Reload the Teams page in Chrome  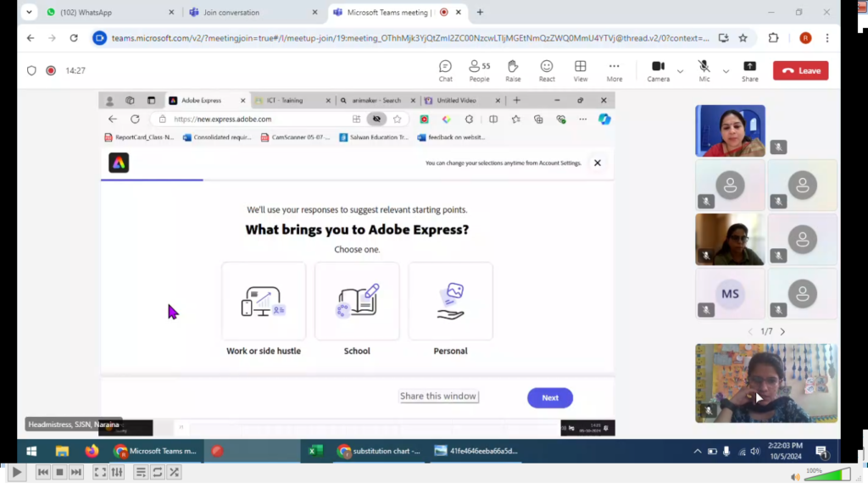(74, 38)
